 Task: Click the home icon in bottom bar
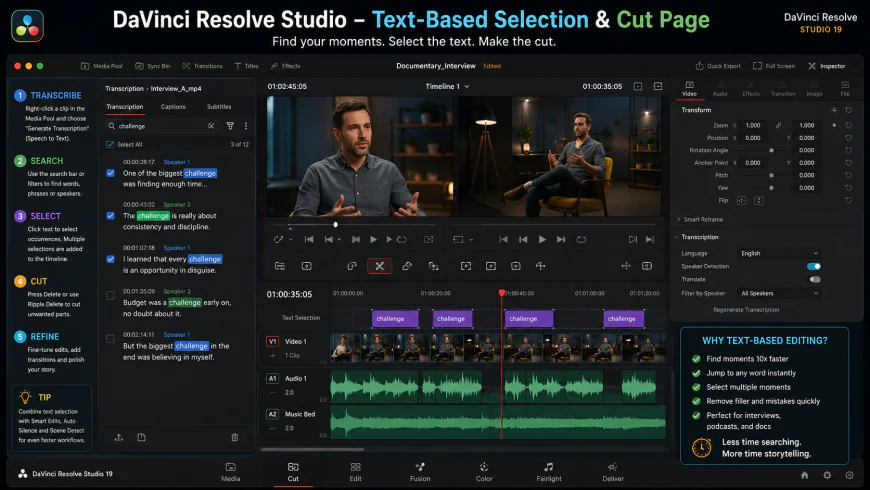[x=805, y=475]
